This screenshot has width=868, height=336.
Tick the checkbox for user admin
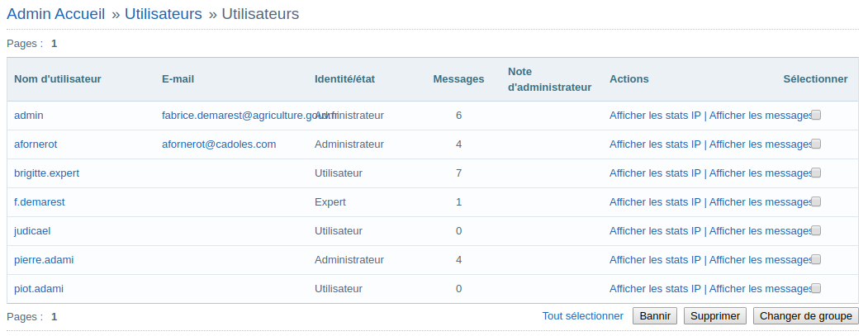[x=816, y=116]
